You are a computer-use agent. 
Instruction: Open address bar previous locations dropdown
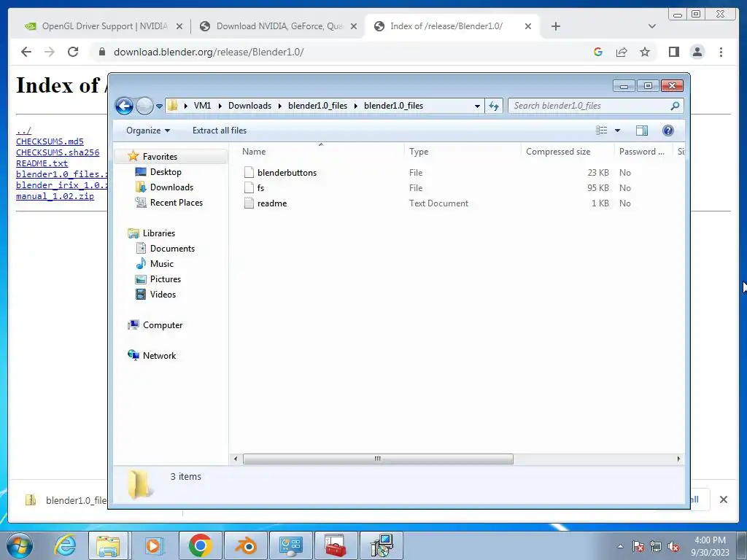(x=477, y=106)
